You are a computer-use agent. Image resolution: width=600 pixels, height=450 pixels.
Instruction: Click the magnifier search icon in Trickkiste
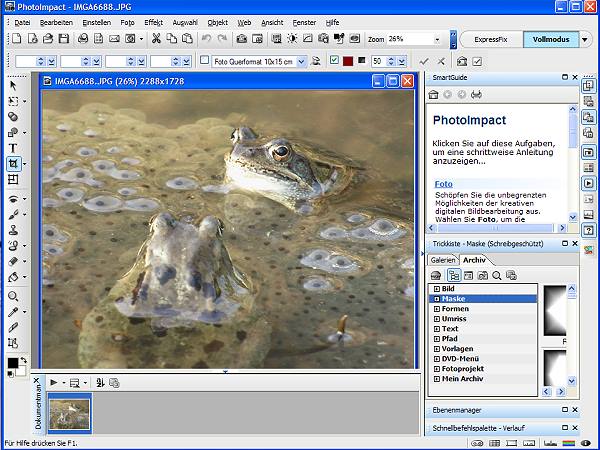(x=496, y=275)
